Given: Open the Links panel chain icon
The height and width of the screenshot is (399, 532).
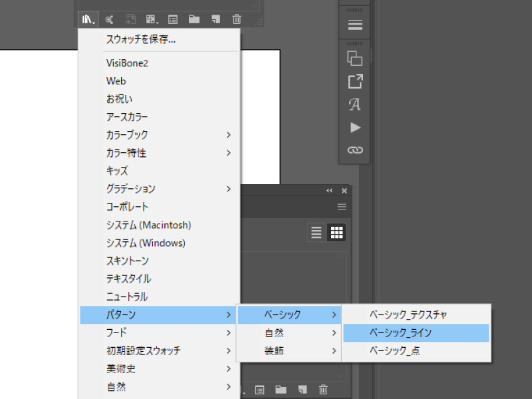Looking at the screenshot, I should point(354,150).
